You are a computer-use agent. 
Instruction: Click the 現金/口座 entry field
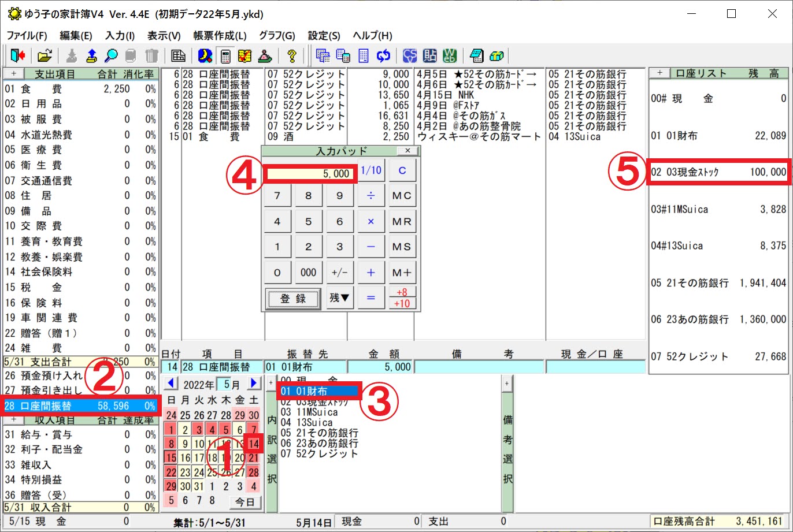(x=595, y=367)
